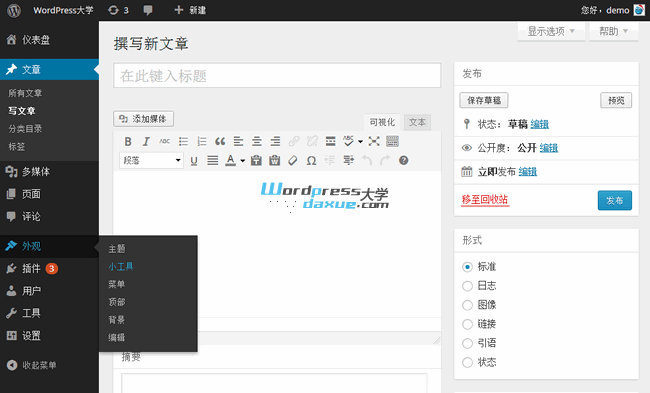650x393 pixels.
Task: Redo the last action
Action: tap(385, 160)
